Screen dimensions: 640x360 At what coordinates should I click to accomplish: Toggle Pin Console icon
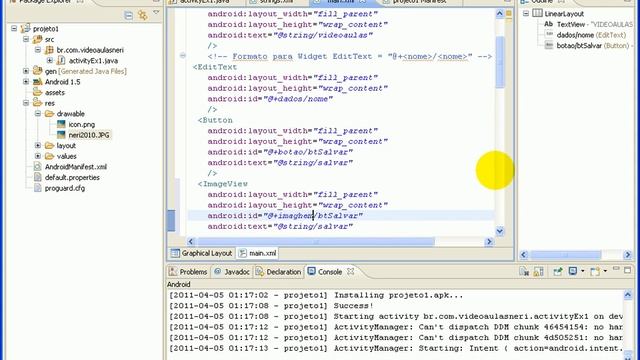coord(558,271)
